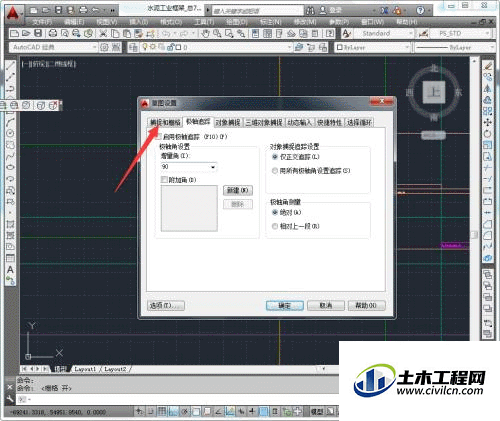Switch to the Dynamic Input 动态输入 tab

pyautogui.click(x=300, y=122)
